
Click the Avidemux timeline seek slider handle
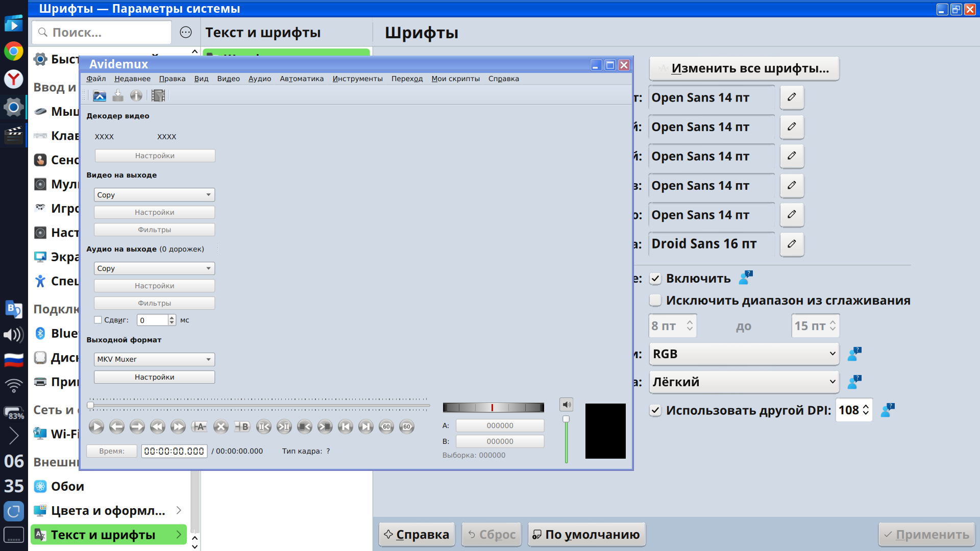coord(90,405)
